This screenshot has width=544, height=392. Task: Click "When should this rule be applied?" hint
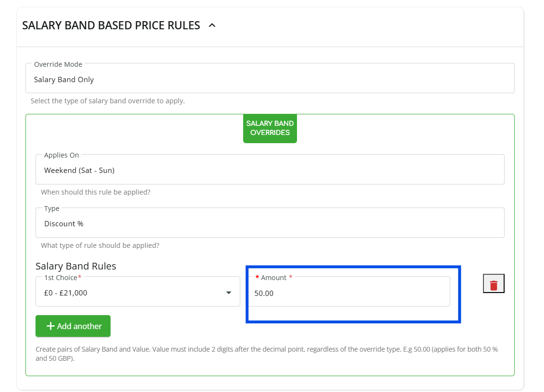coord(96,192)
